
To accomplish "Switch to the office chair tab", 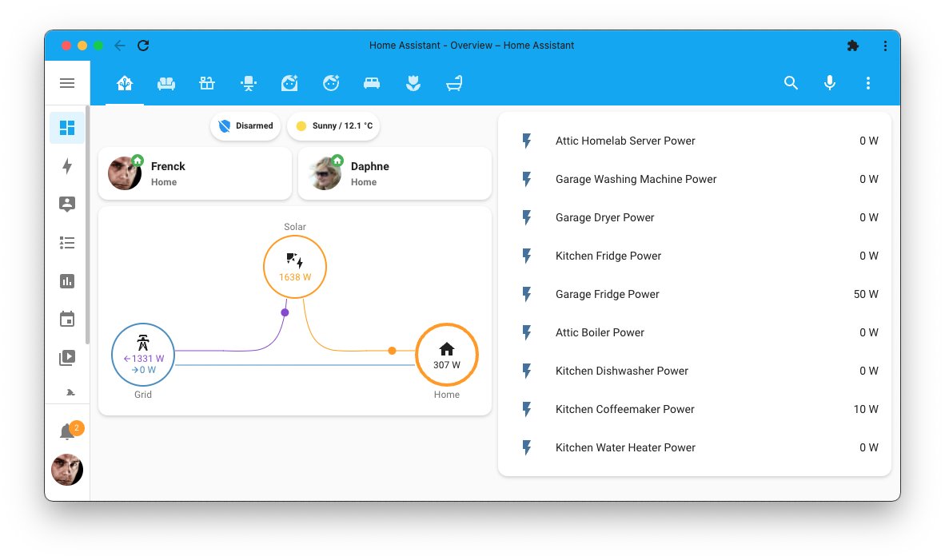I will point(249,83).
